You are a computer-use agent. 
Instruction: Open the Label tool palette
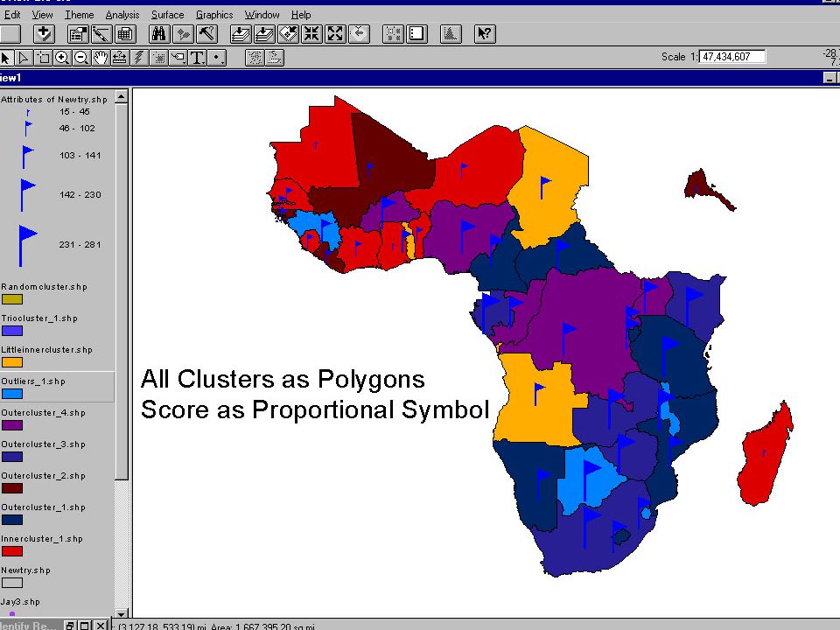click(x=178, y=58)
